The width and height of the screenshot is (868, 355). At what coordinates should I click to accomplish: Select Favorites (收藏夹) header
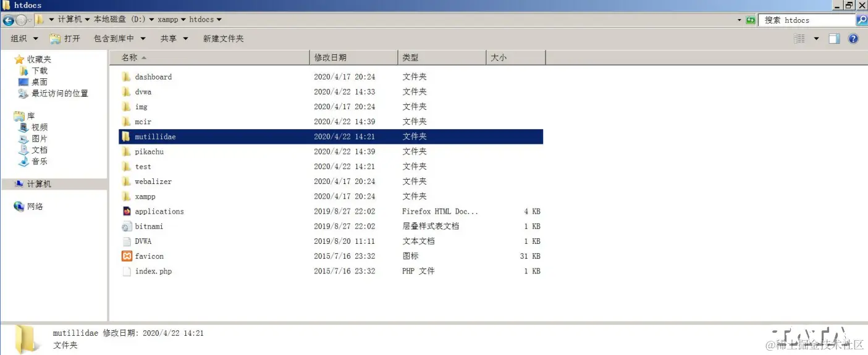point(39,59)
